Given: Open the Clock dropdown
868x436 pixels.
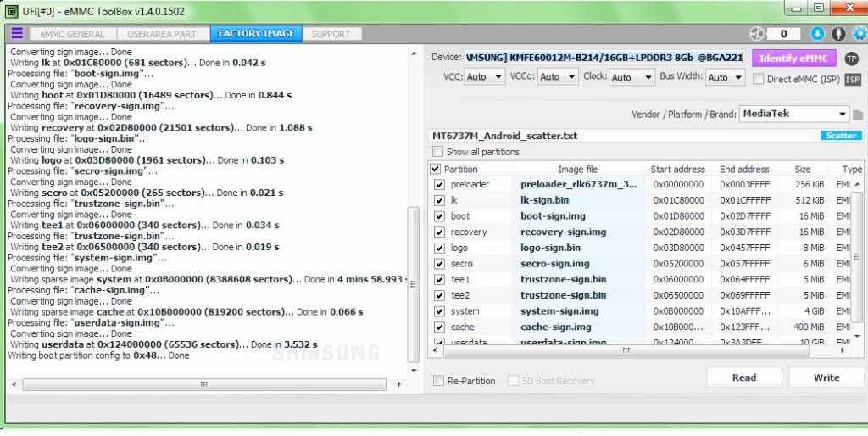Looking at the screenshot, I should tap(632, 77).
